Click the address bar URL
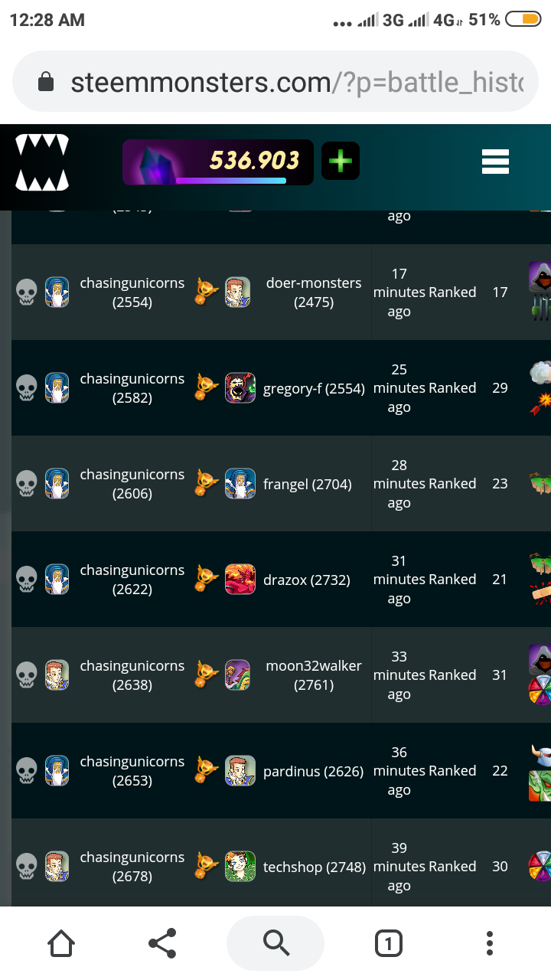551x980 pixels. pyautogui.click(x=297, y=83)
